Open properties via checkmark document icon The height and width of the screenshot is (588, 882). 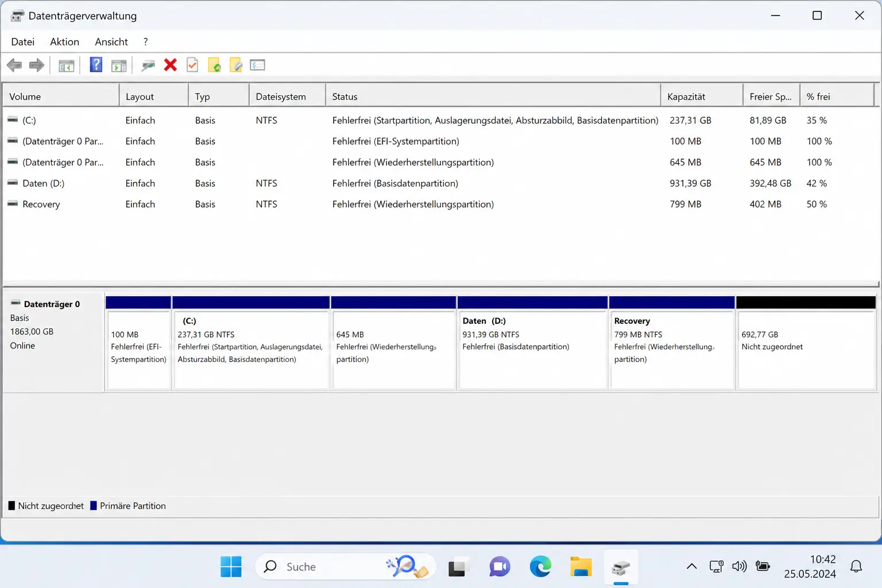coord(192,65)
